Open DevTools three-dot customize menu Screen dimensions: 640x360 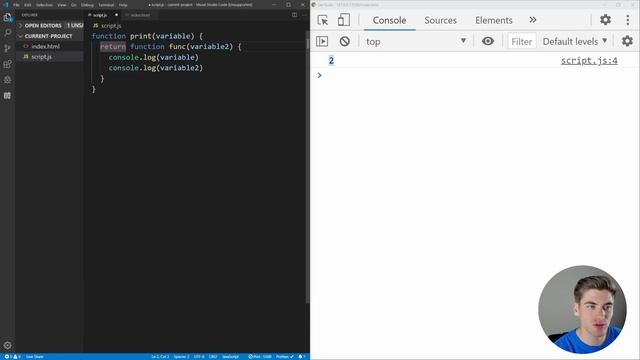click(628, 20)
